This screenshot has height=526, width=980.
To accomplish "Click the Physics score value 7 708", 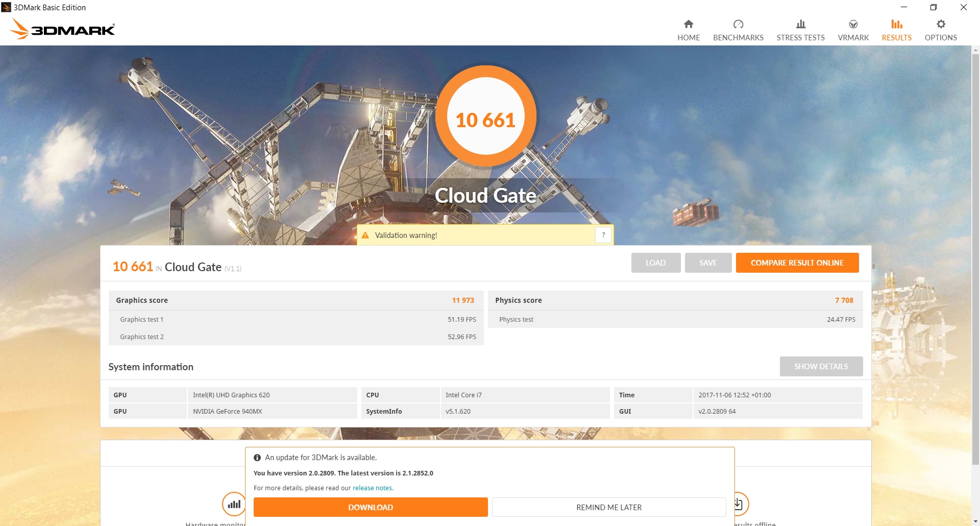I will click(844, 300).
